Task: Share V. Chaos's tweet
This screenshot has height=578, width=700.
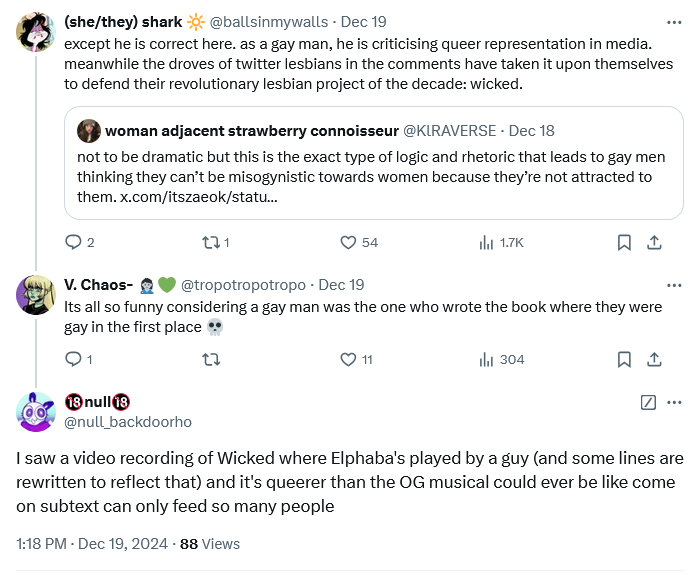Action: [654, 359]
